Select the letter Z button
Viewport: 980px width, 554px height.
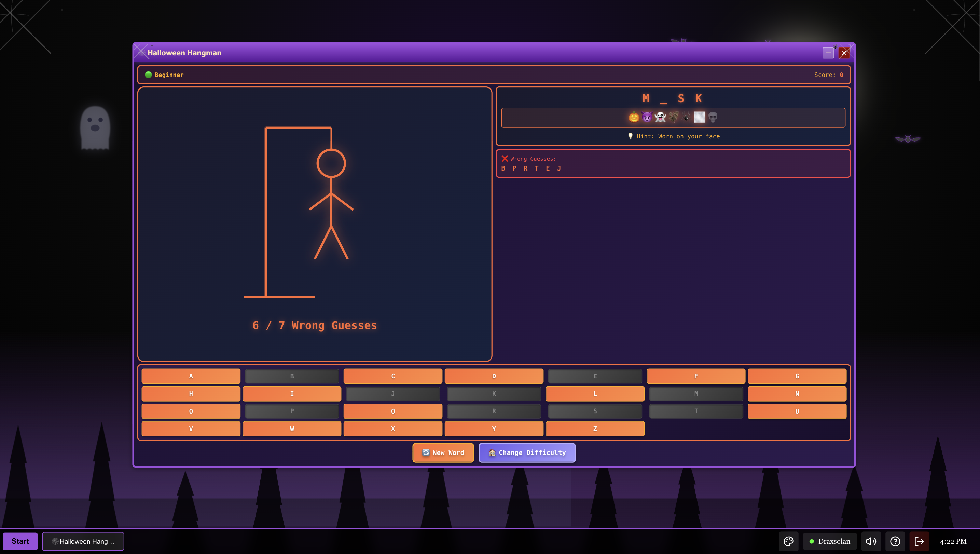click(595, 428)
